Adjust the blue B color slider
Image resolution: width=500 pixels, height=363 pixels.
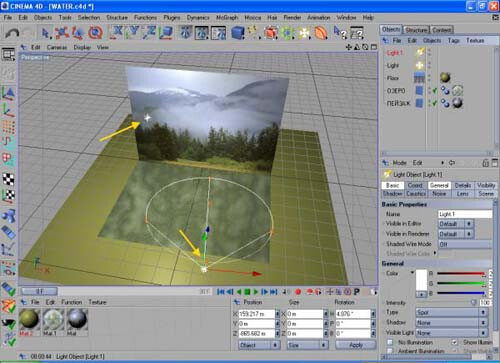461,293
